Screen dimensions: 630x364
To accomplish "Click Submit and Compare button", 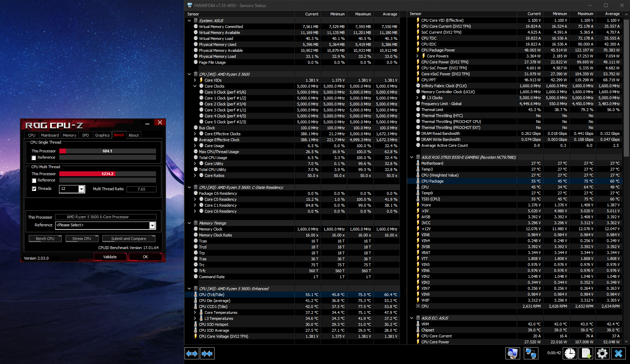I will (129, 239).
